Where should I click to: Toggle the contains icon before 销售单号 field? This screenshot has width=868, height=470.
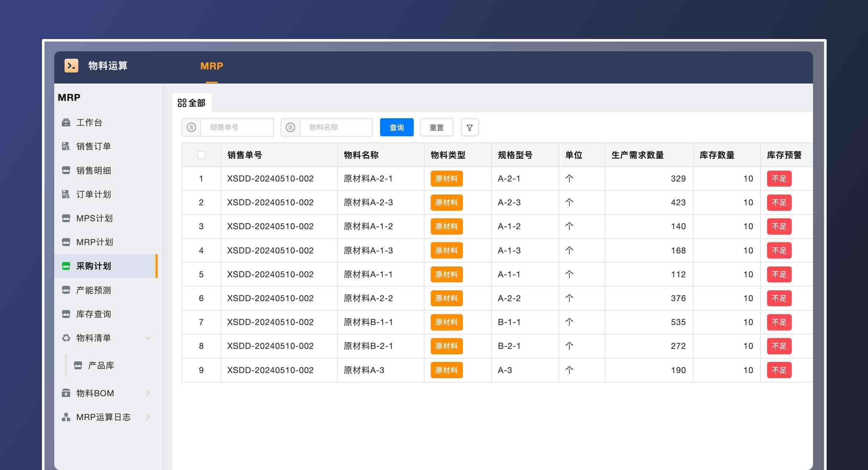(x=191, y=127)
